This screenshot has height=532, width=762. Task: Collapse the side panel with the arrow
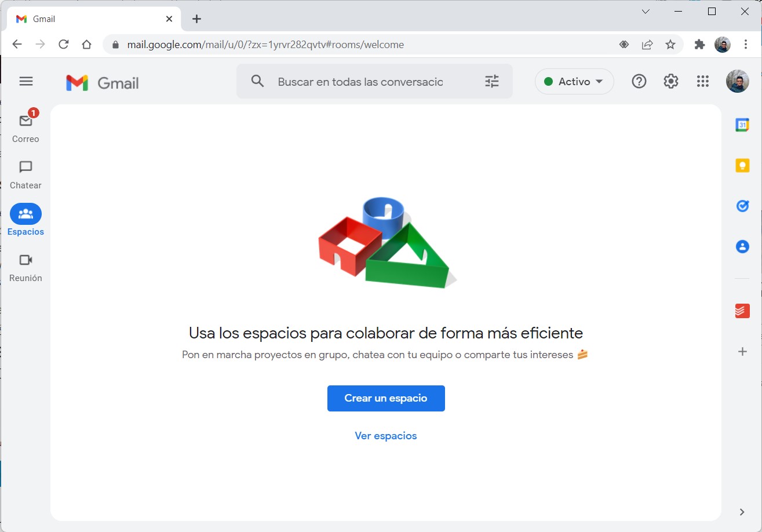click(742, 512)
